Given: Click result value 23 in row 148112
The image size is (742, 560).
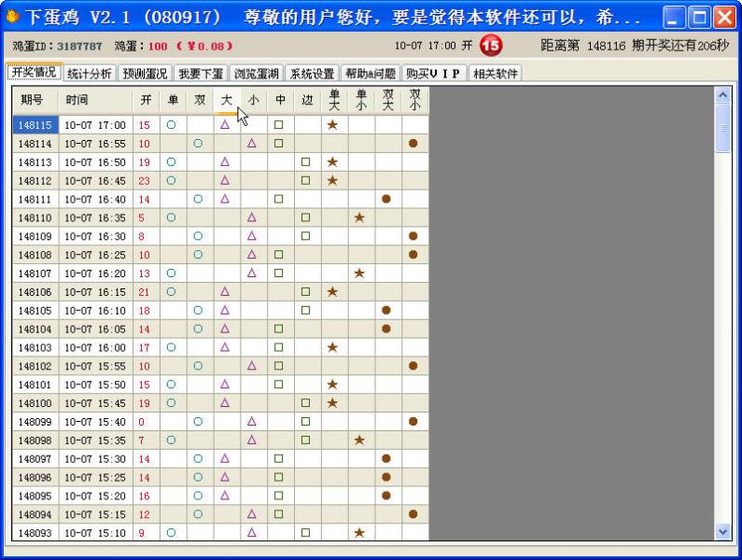Looking at the screenshot, I should [144, 181].
